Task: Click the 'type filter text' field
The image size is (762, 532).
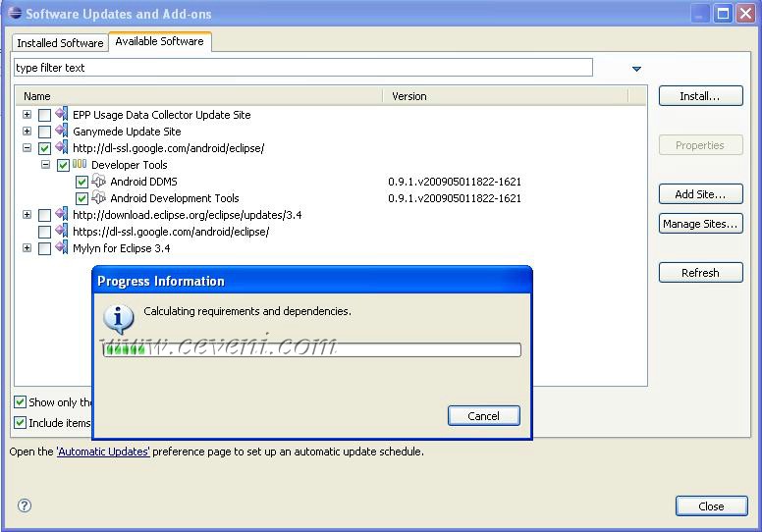Action: point(303,68)
